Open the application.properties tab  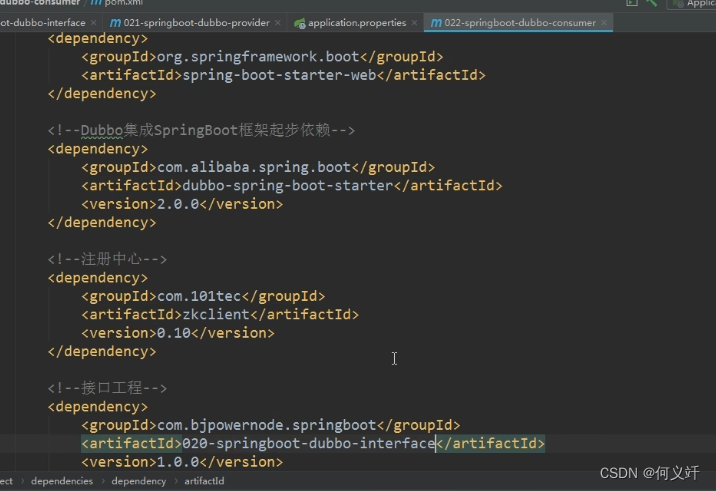click(x=357, y=22)
